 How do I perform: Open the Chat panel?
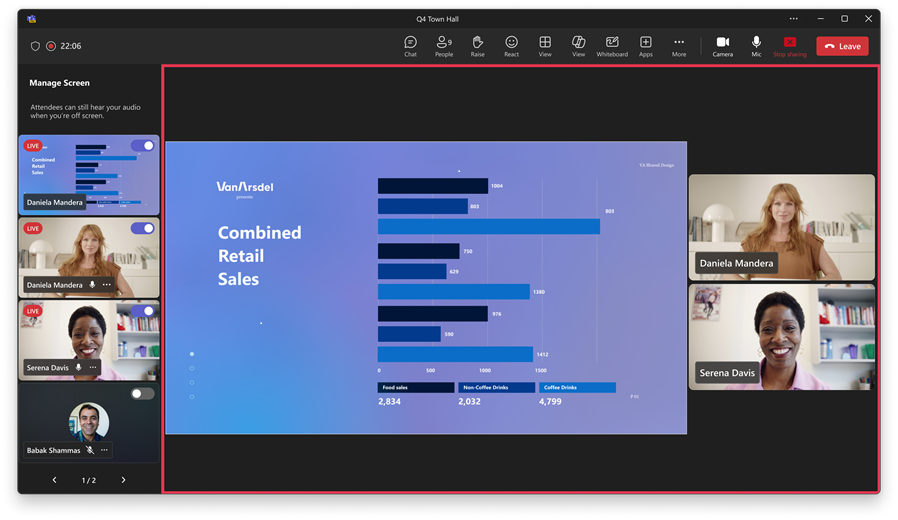410,46
